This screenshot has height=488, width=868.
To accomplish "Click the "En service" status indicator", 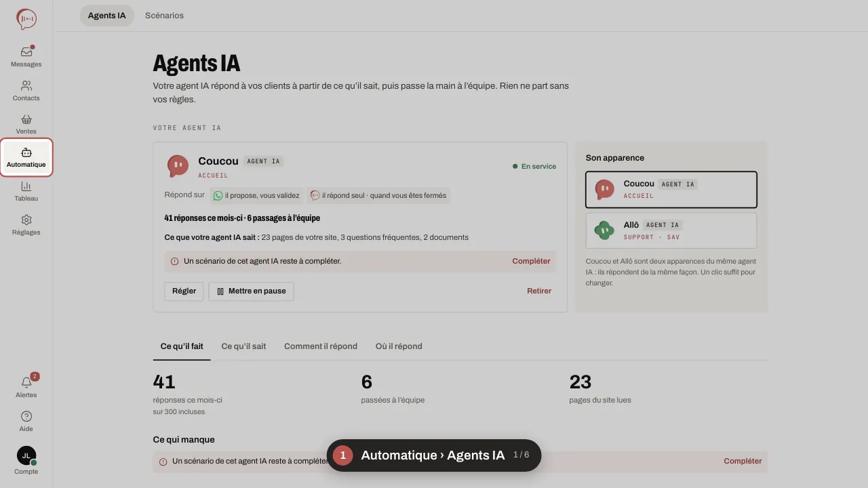I will [x=534, y=166].
